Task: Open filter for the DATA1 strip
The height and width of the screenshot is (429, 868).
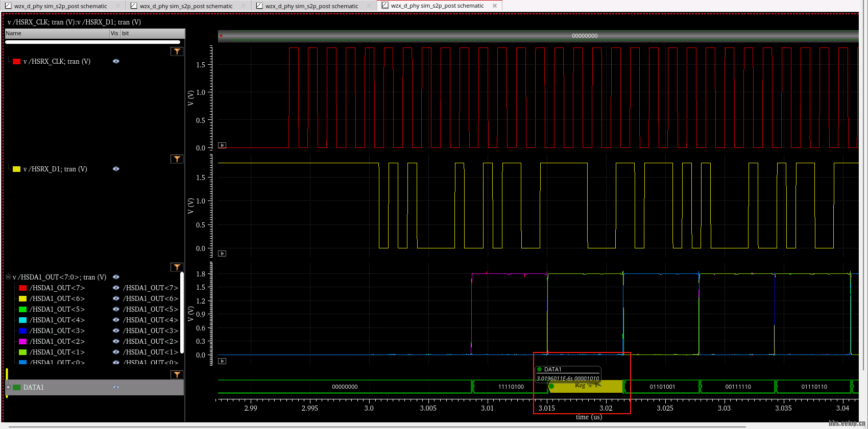Action: (177, 375)
